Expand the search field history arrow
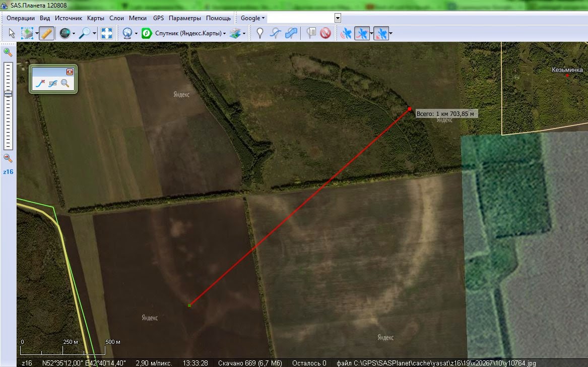 coord(338,18)
